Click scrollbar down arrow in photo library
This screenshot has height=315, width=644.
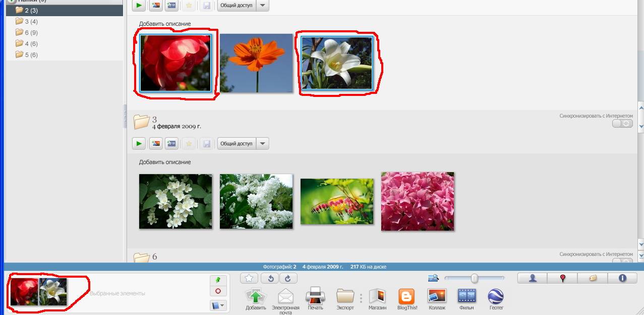(x=641, y=126)
